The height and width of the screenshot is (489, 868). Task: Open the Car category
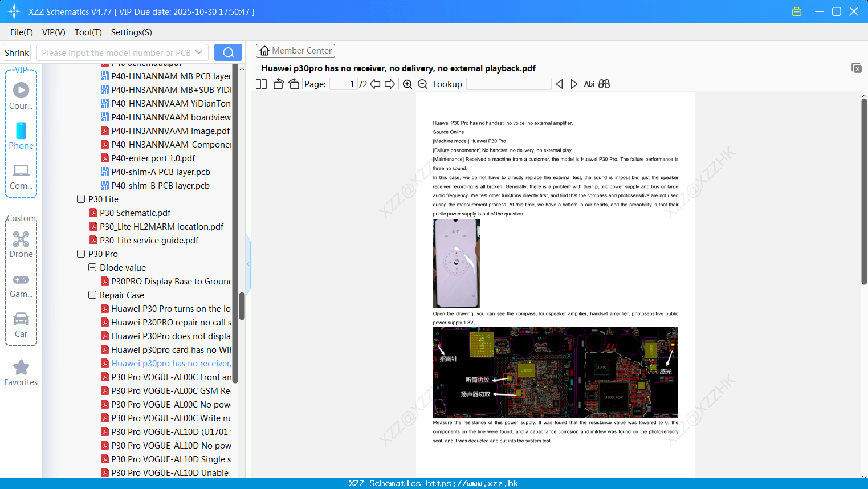[x=21, y=325]
